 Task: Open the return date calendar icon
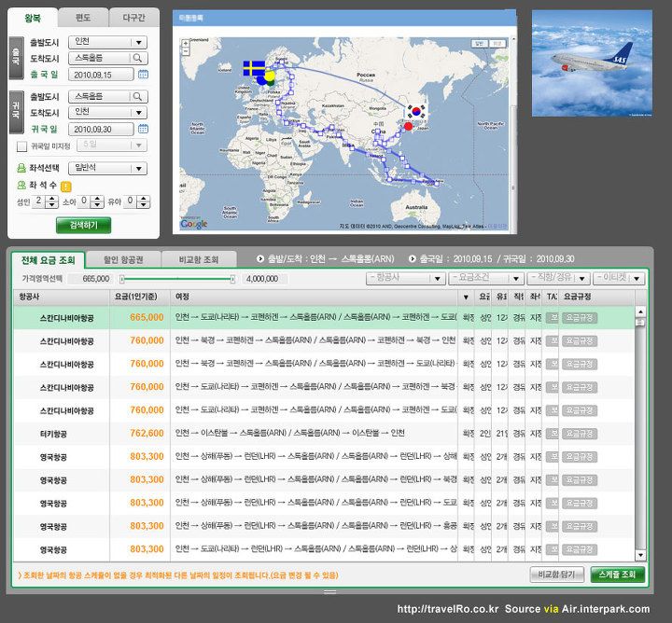point(143,129)
